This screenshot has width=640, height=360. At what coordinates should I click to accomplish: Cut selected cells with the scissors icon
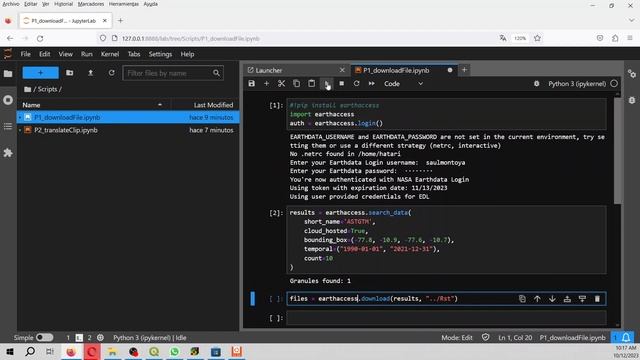281,84
